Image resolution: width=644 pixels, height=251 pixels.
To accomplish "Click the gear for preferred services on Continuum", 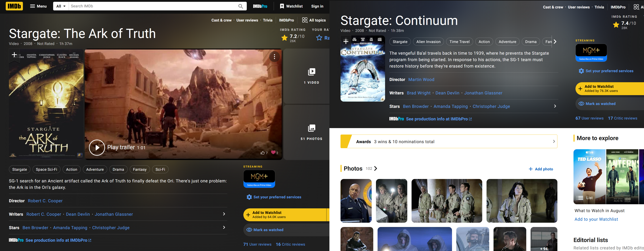I will [581, 71].
